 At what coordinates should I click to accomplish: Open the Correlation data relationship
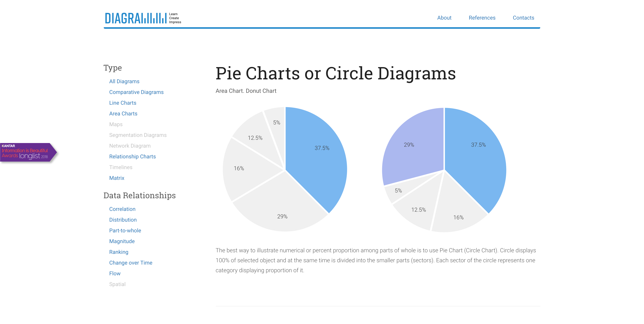coord(122,209)
